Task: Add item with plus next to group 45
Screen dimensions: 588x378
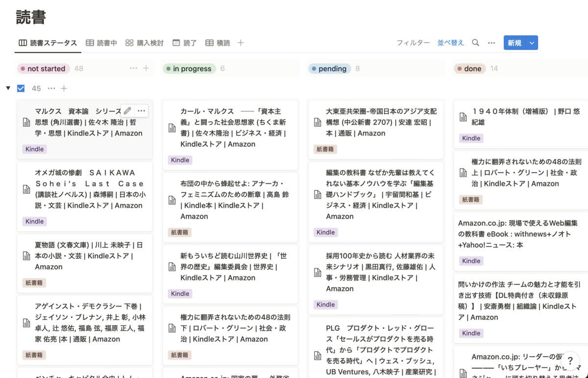Action: click(64, 88)
